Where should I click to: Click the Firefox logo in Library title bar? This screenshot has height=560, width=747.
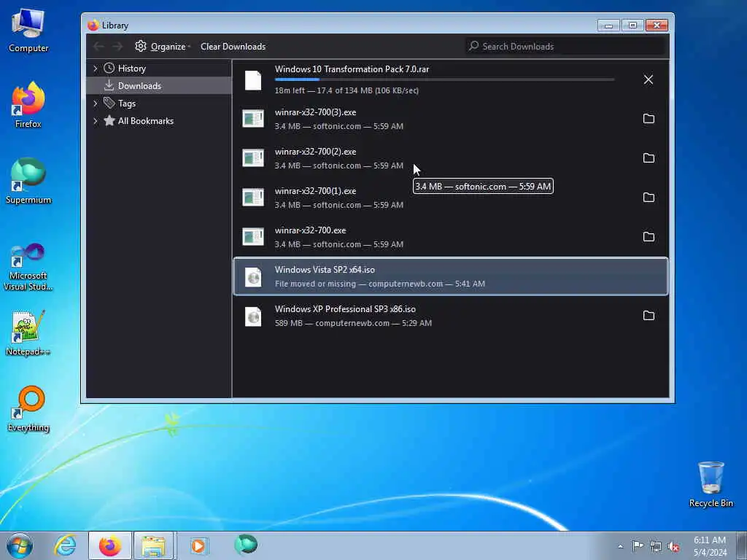[x=93, y=26]
